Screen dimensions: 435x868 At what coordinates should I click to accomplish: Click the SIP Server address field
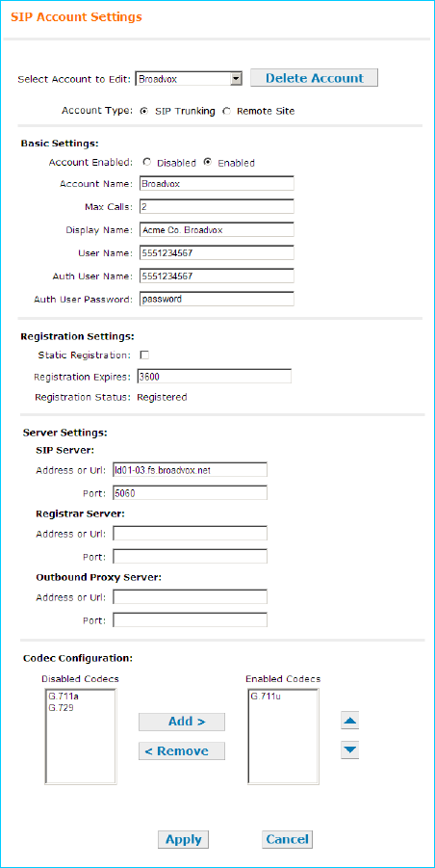tap(190, 470)
